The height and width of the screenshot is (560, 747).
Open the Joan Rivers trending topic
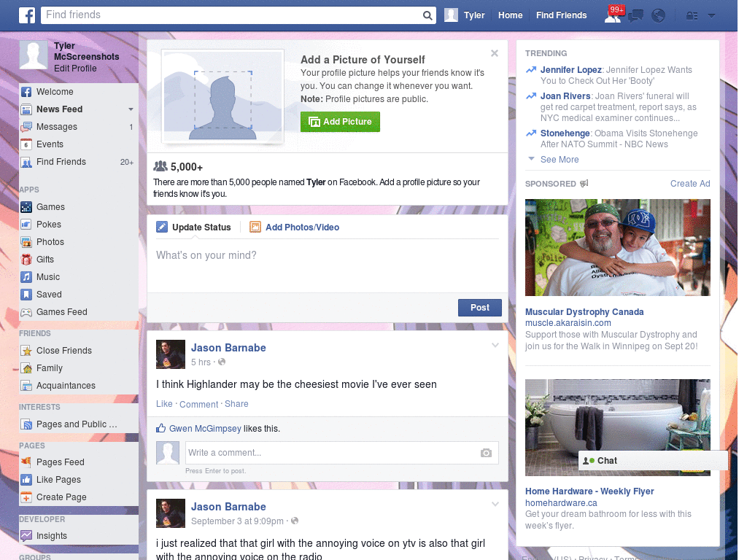tap(565, 96)
